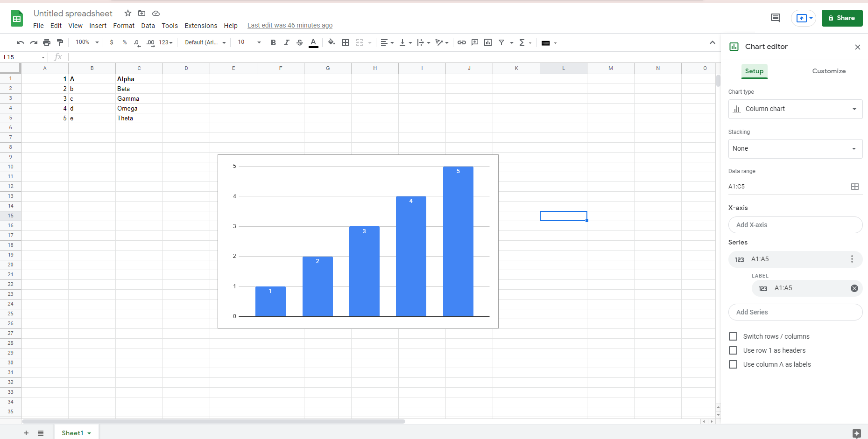
Task: Open the fill color picker
Action: [x=331, y=42]
